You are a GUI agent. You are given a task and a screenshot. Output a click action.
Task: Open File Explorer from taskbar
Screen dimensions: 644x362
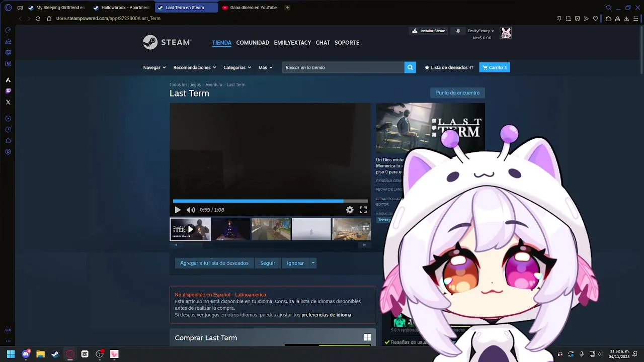pyautogui.click(x=40, y=354)
